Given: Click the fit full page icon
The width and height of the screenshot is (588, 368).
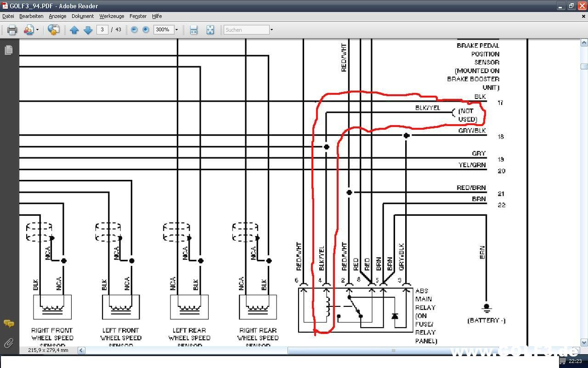Looking at the screenshot, I should coord(210,30).
